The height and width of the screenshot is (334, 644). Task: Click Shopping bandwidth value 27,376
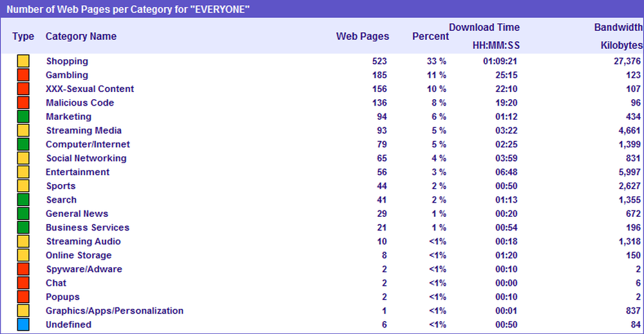pyautogui.click(x=627, y=61)
